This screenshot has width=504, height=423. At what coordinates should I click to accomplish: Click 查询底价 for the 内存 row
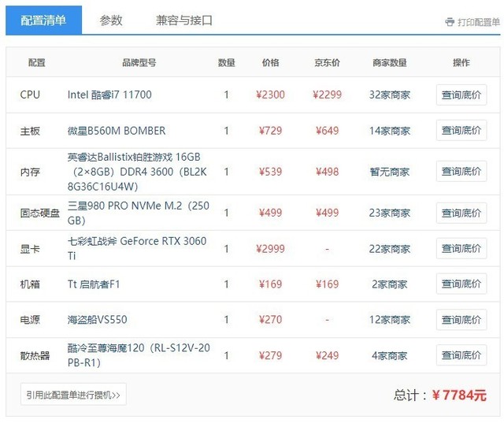[x=461, y=171]
